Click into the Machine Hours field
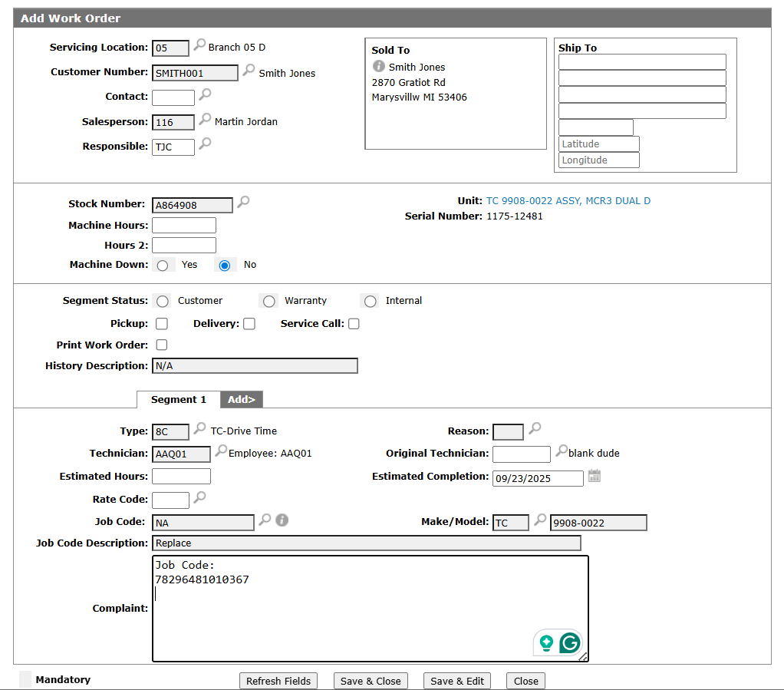784x690 pixels. coord(184,226)
